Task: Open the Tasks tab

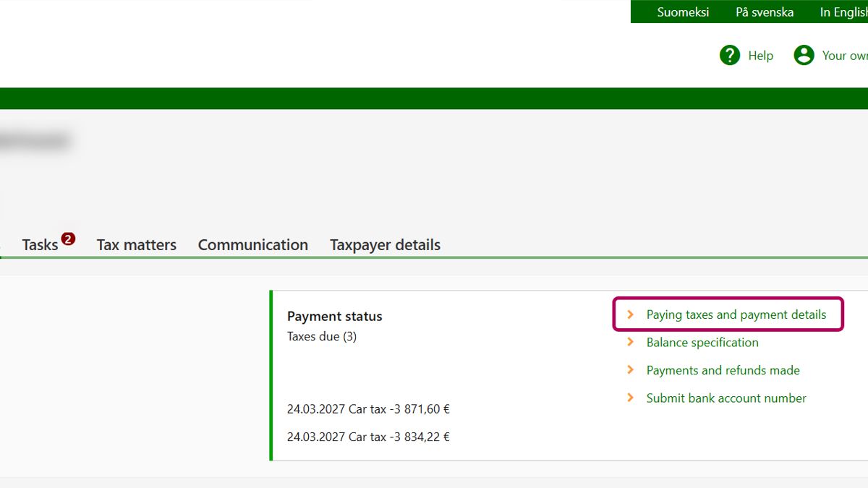Action: click(x=40, y=245)
